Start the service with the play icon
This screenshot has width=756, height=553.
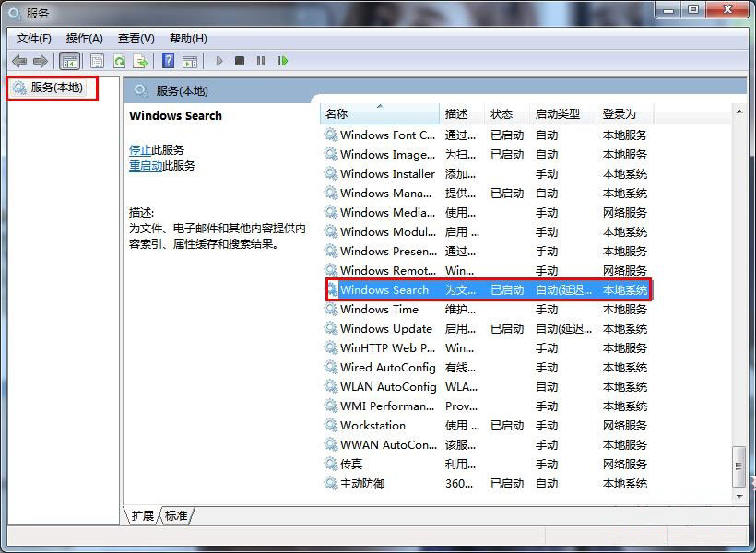click(219, 61)
